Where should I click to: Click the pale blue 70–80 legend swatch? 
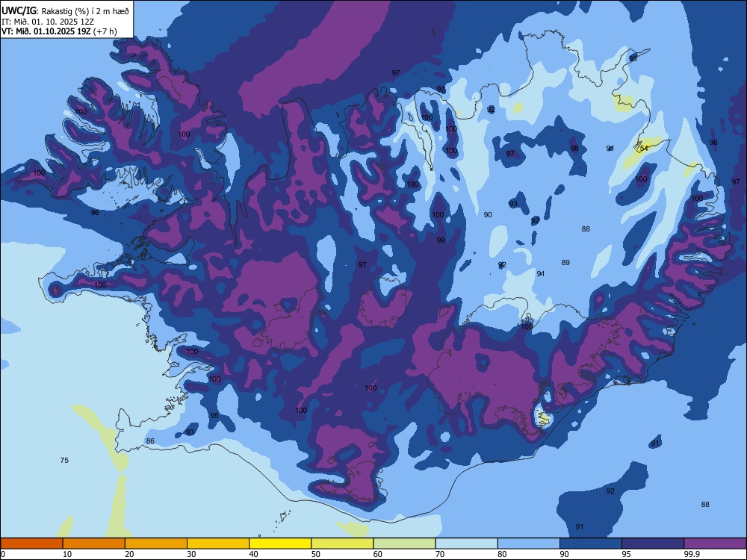click(467, 544)
